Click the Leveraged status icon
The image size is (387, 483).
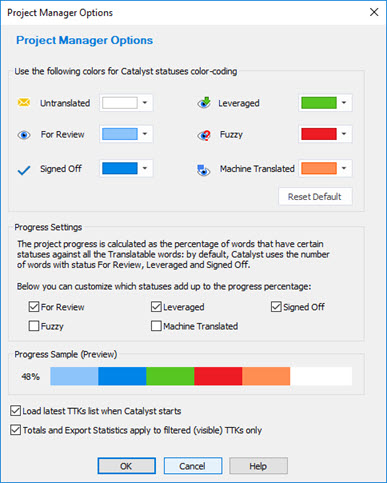pyautogui.click(x=204, y=103)
